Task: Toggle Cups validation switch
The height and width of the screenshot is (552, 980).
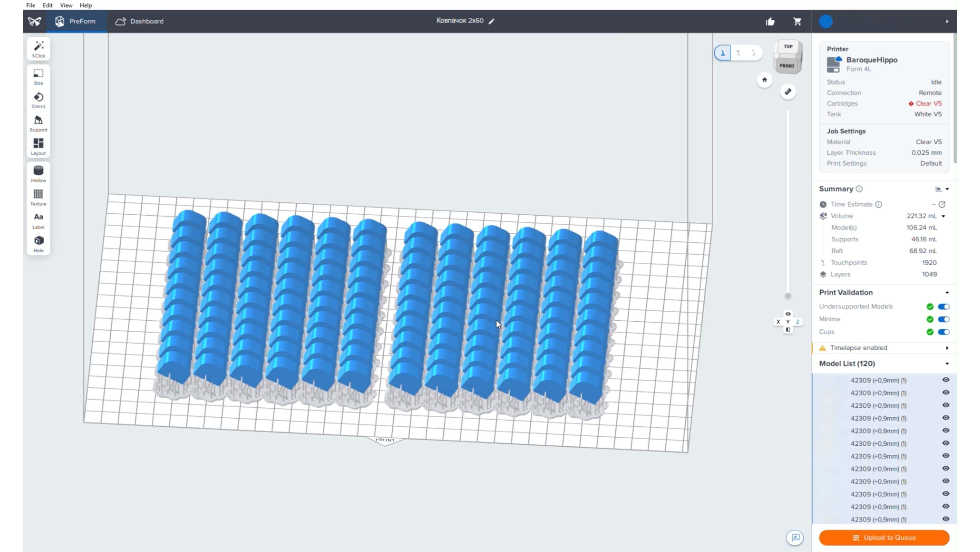Action: click(x=943, y=332)
